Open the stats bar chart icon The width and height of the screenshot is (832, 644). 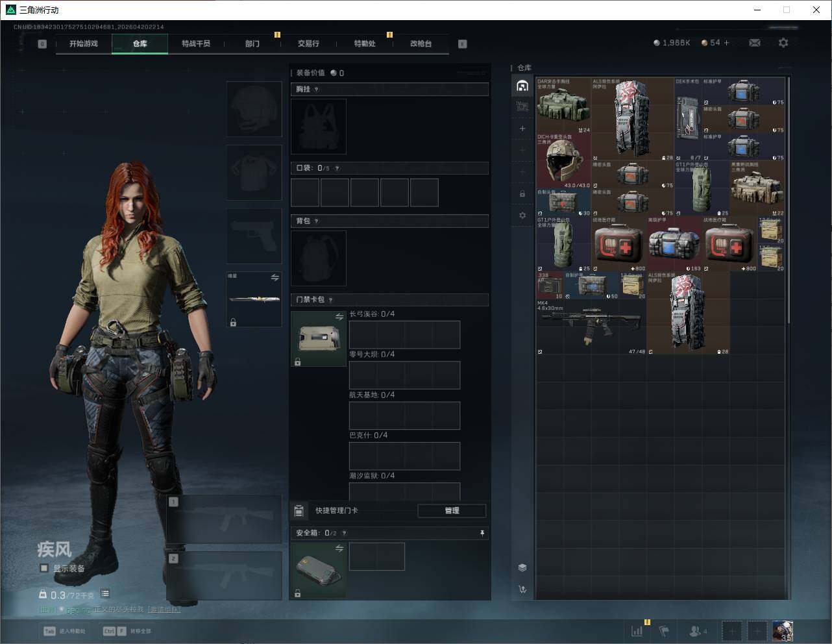pyautogui.click(x=637, y=630)
